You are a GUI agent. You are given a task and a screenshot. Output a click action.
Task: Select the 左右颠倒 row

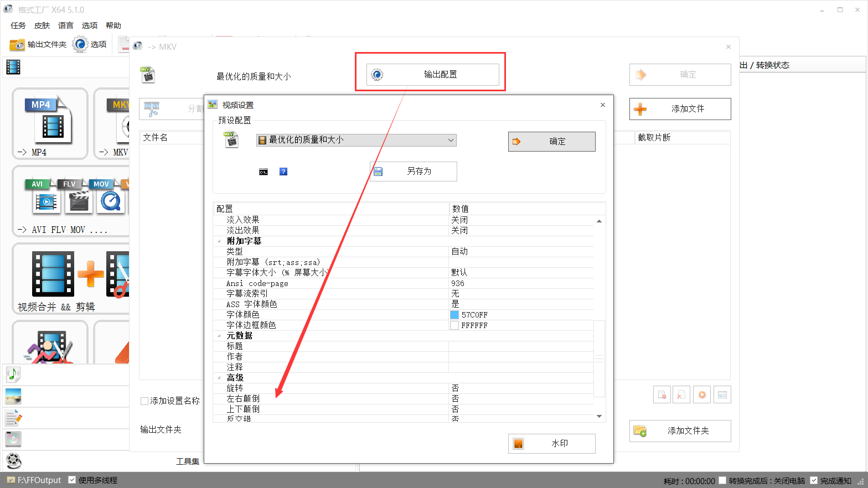click(x=404, y=399)
